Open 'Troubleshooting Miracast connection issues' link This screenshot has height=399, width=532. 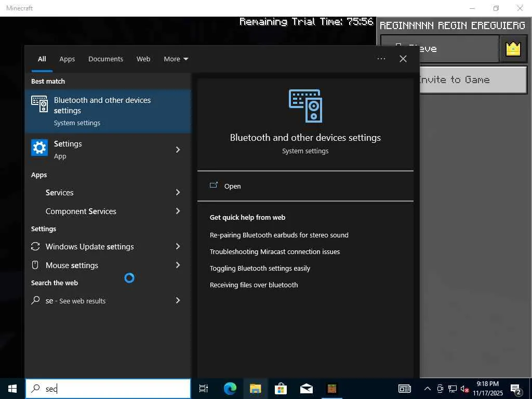coord(274,252)
